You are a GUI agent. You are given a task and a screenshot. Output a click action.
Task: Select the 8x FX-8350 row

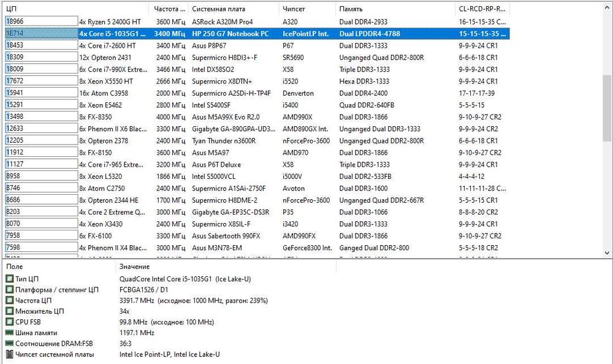257,117
